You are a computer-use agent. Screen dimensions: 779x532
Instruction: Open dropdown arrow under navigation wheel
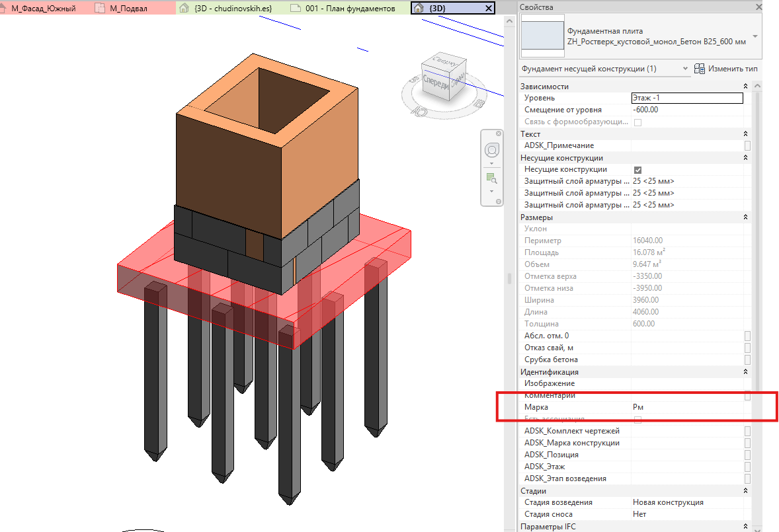[492, 164]
